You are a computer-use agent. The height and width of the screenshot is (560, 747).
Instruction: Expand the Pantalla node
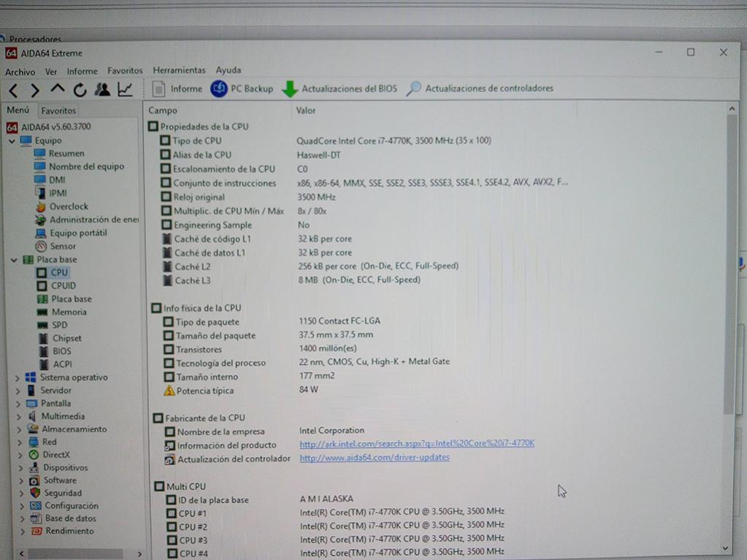(19, 404)
